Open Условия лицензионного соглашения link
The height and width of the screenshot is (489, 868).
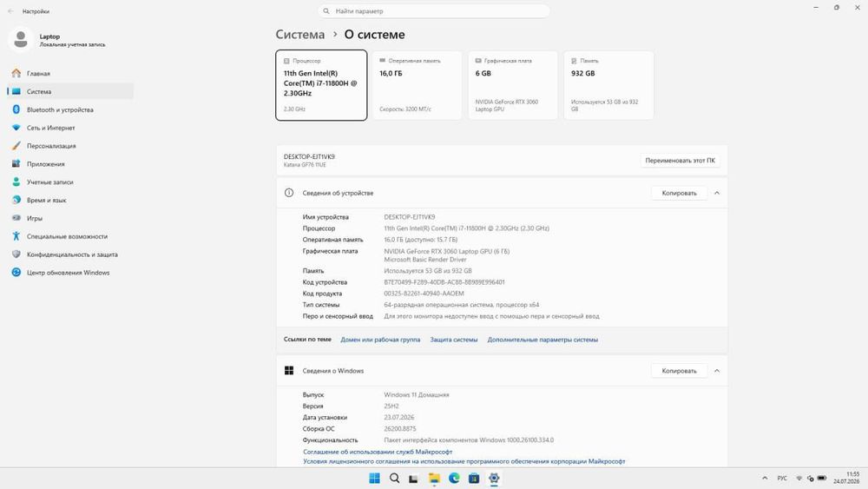tap(464, 461)
